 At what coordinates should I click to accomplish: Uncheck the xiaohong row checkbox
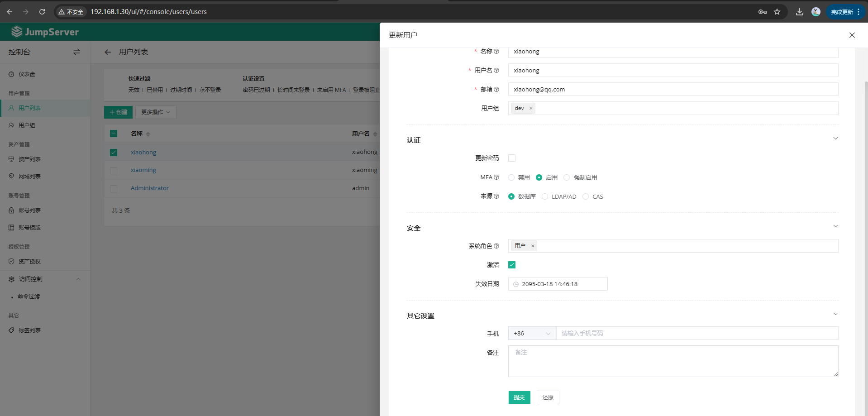click(x=114, y=153)
